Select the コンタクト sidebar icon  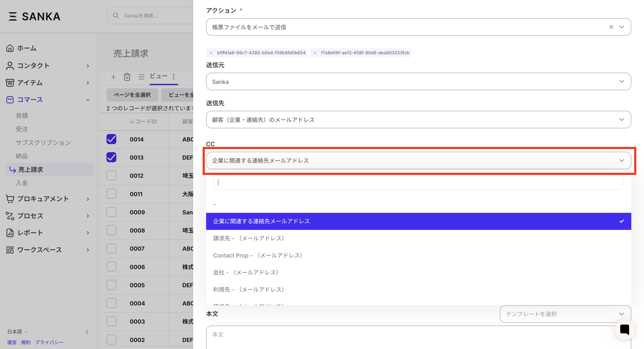tap(10, 66)
